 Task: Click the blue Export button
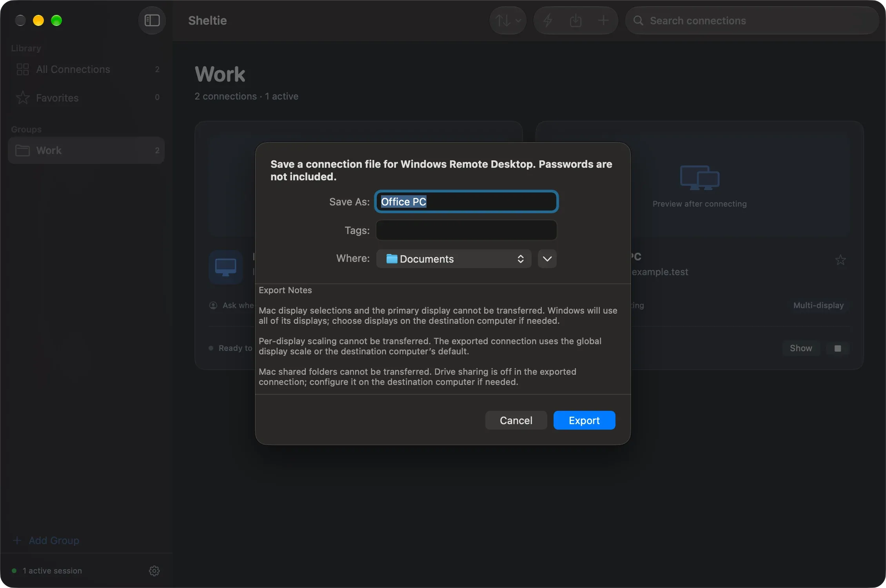tap(584, 420)
